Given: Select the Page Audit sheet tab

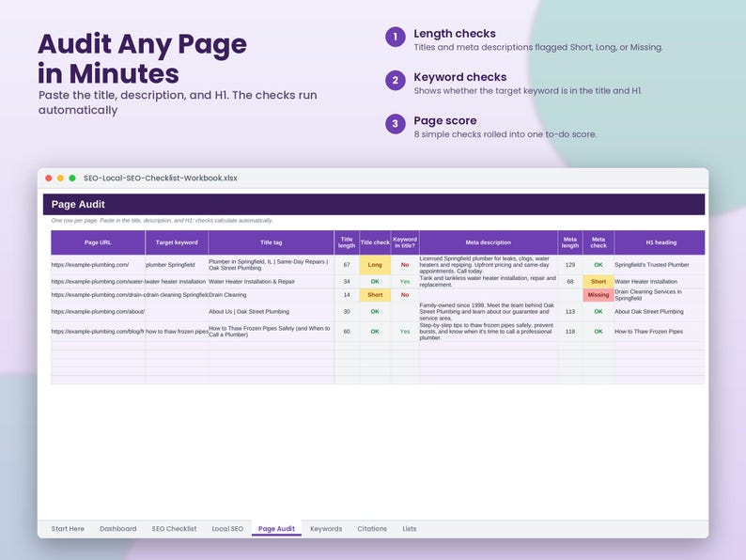Looking at the screenshot, I should [276, 529].
